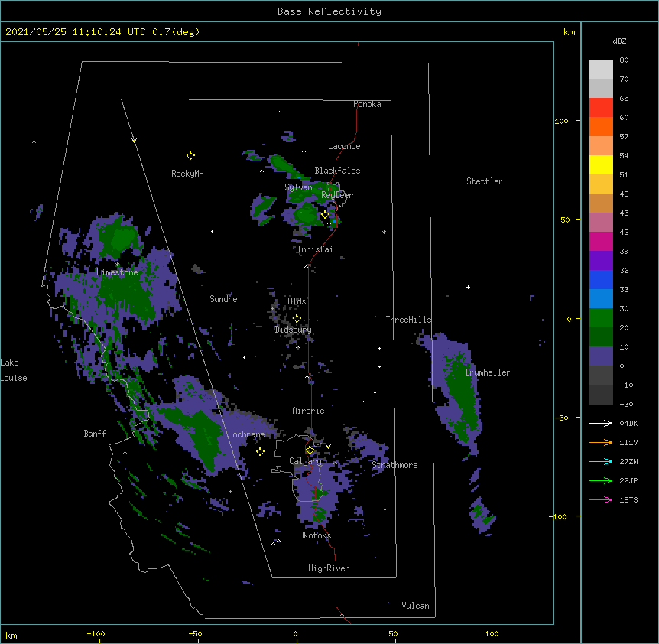Click the white plus marker south of Stettler
Viewport: 659px width, 644px height.
pos(468,287)
